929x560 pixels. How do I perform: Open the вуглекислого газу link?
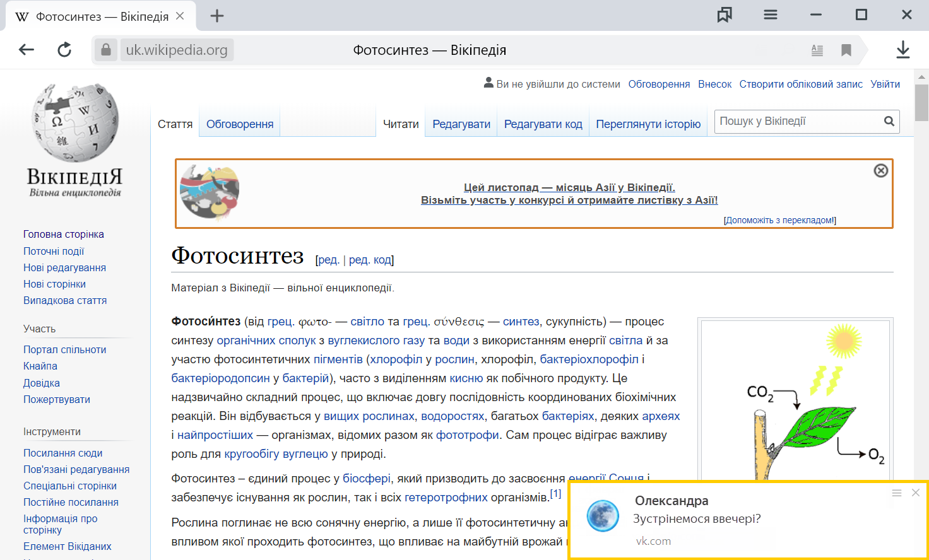(x=376, y=340)
